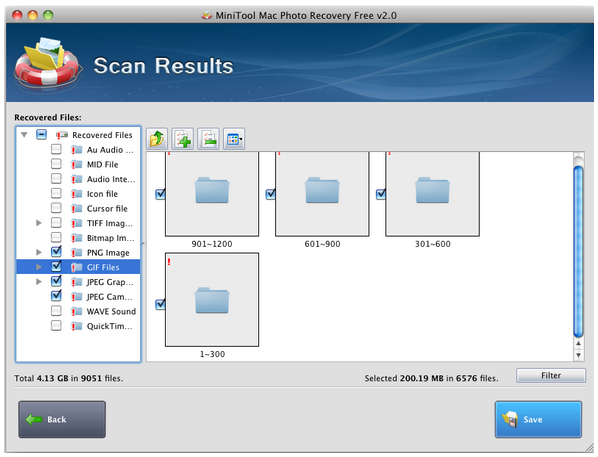Click the blue vertical scrollbar thumb
Screen dimensions: 598x457
(x=579, y=252)
